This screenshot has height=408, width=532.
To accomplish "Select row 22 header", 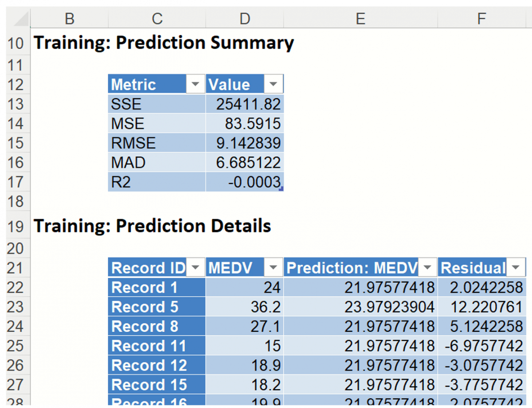I will [x=15, y=287].
